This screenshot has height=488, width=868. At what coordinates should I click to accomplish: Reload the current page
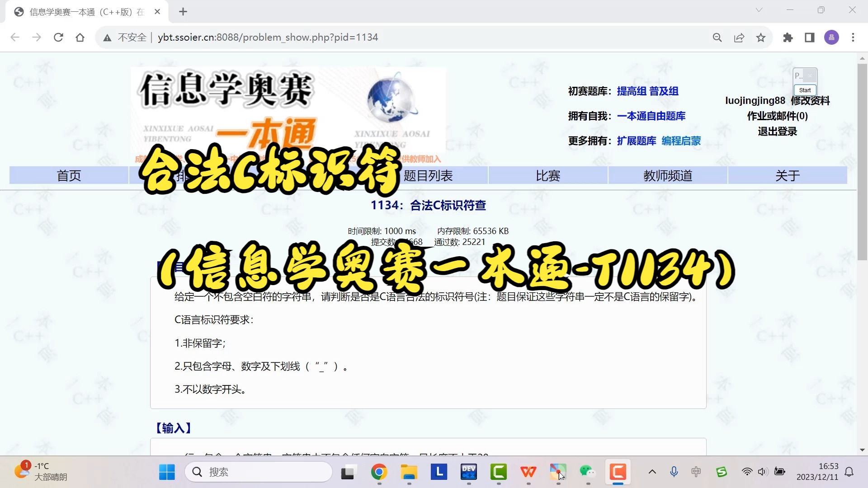tap(58, 38)
